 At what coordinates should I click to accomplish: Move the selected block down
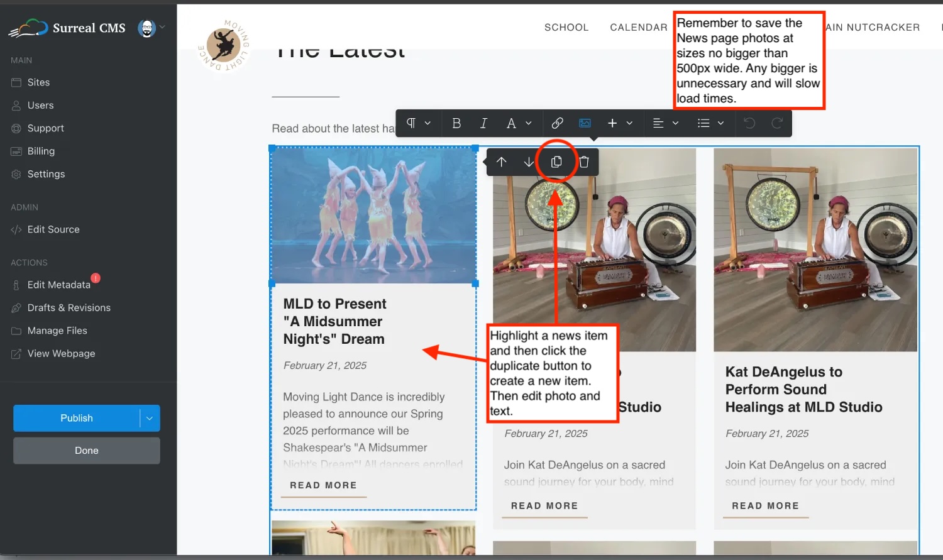[529, 162]
